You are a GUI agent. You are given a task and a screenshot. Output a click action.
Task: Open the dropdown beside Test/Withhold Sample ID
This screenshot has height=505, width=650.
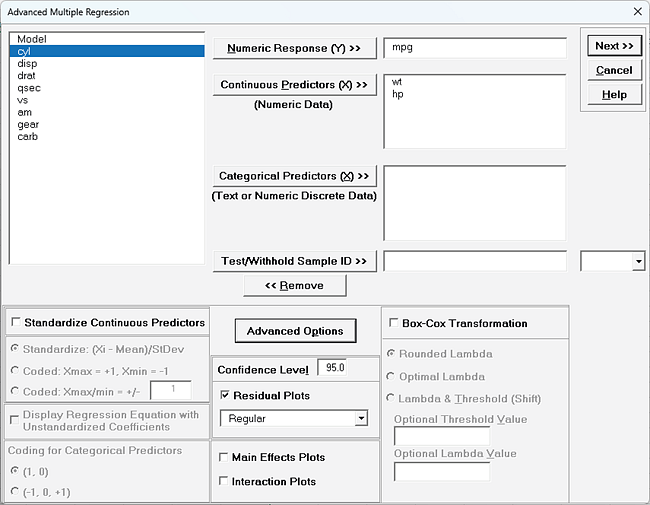pyautogui.click(x=637, y=262)
